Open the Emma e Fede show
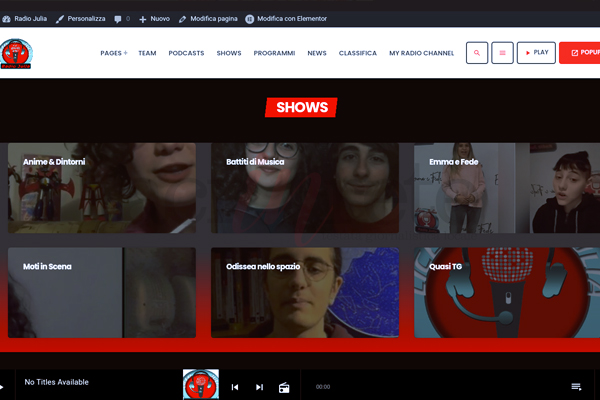This screenshot has height=400, width=600. click(507, 188)
